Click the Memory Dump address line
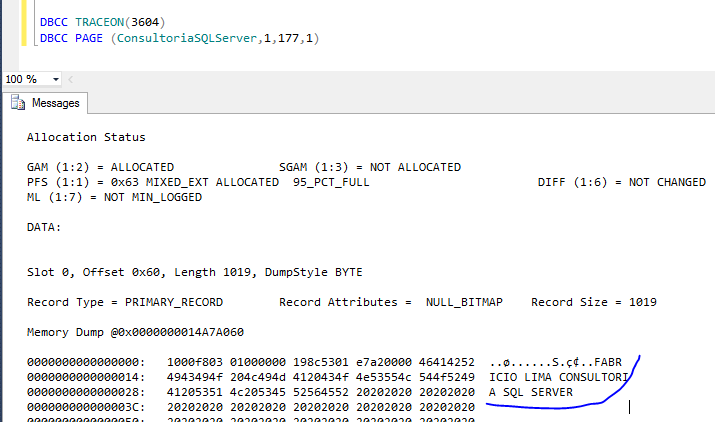 coord(135,332)
